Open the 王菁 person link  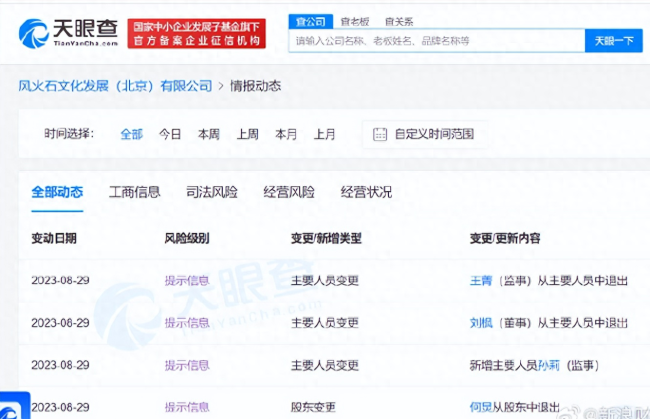pos(481,281)
